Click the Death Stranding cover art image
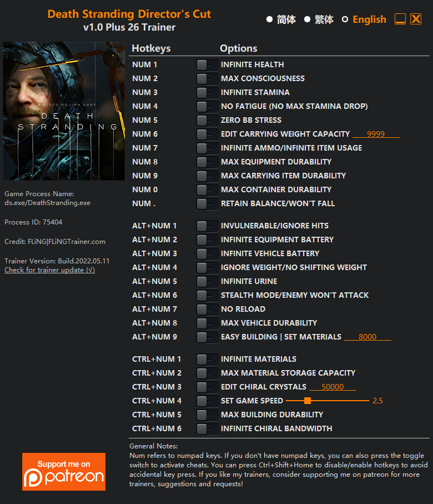This screenshot has height=504, width=433. [64, 111]
